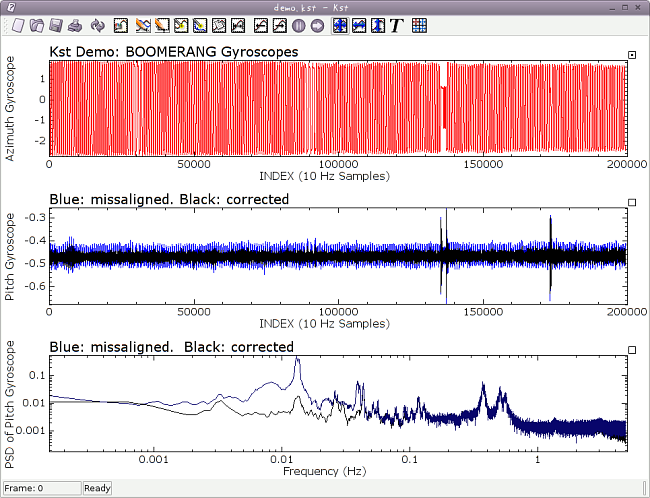Save the session with the floppy disk icon
Screen dimensions: 650x498
(x=57, y=25)
